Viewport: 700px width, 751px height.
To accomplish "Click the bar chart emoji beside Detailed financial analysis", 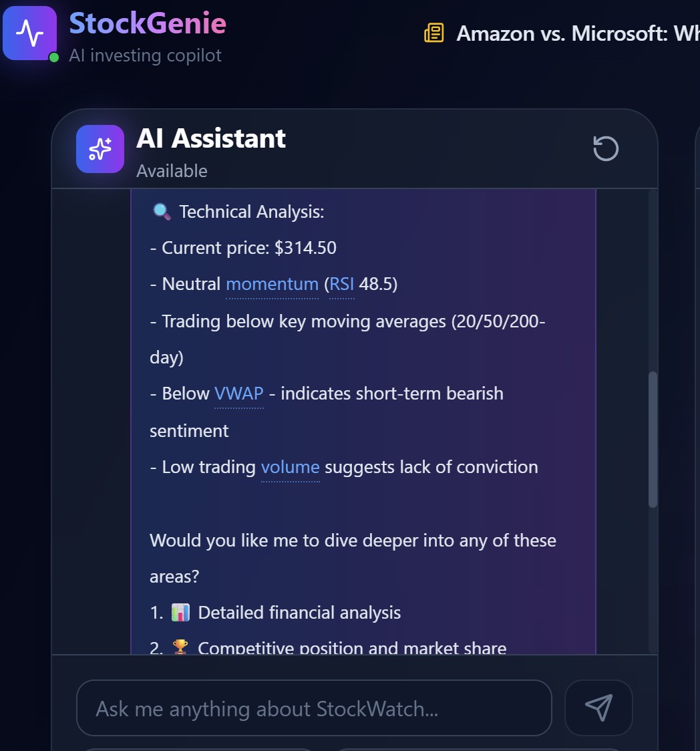I will pyautogui.click(x=180, y=612).
